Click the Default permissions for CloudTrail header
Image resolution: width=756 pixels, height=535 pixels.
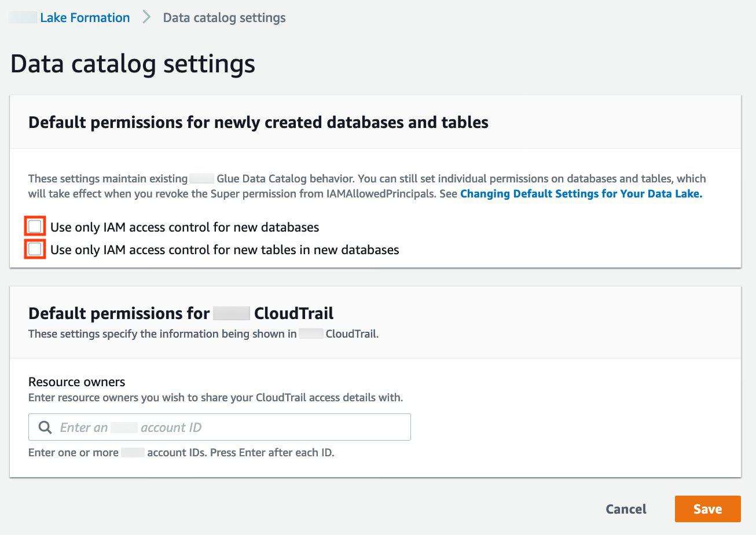(x=181, y=313)
